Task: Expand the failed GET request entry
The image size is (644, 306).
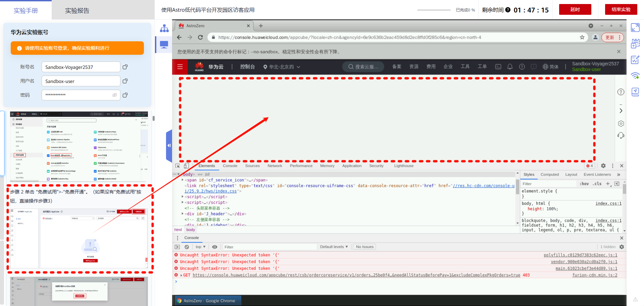Action: pos(181,275)
